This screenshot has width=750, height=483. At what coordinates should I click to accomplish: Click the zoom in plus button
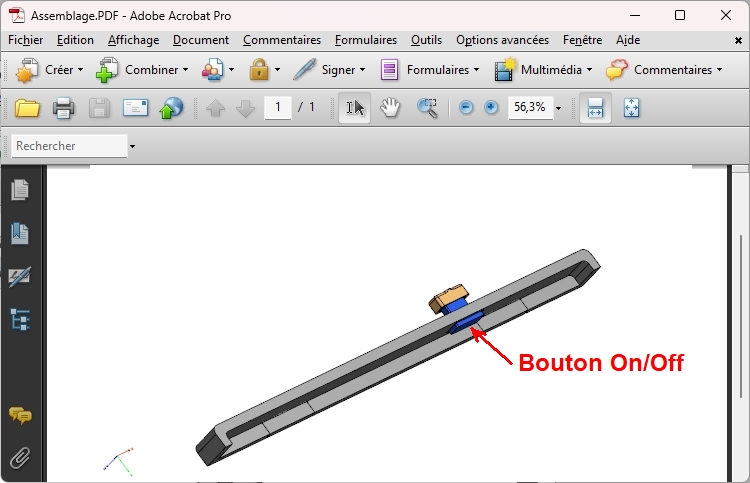point(491,108)
